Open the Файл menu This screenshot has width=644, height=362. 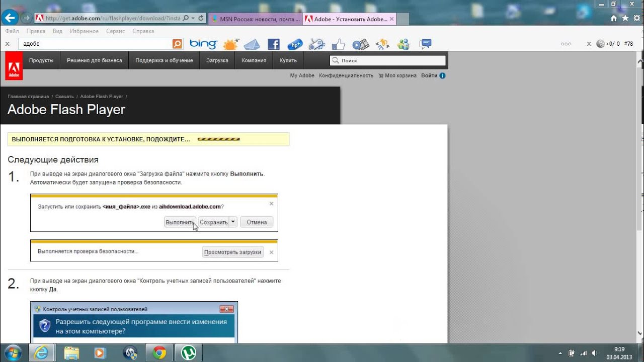tap(12, 31)
